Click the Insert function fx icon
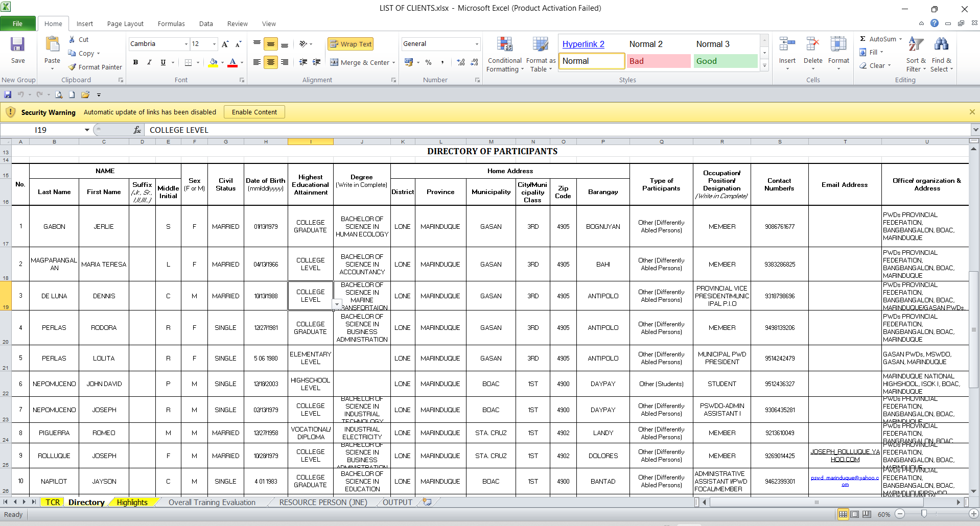This screenshot has height=526, width=980. pyautogui.click(x=137, y=130)
